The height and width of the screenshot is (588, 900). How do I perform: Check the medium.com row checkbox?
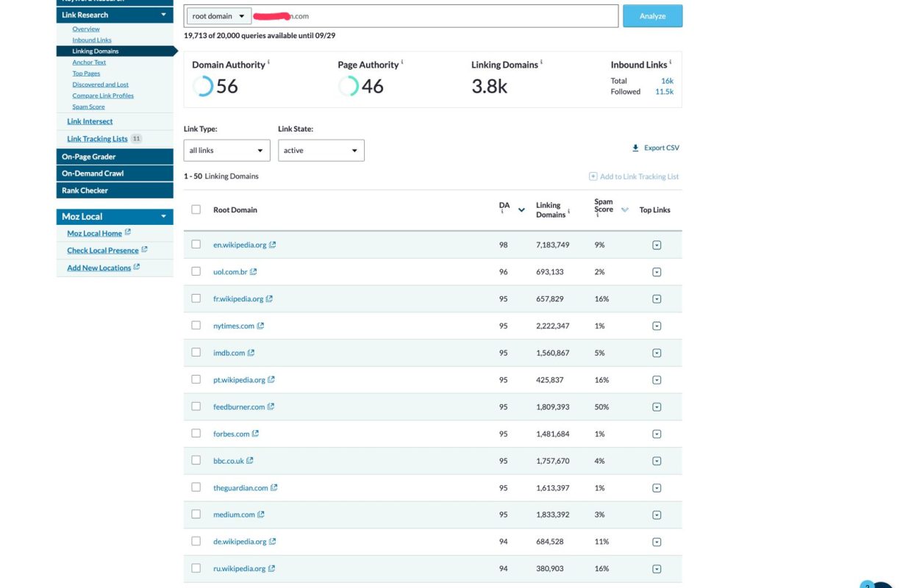click(x=196, y=514)
